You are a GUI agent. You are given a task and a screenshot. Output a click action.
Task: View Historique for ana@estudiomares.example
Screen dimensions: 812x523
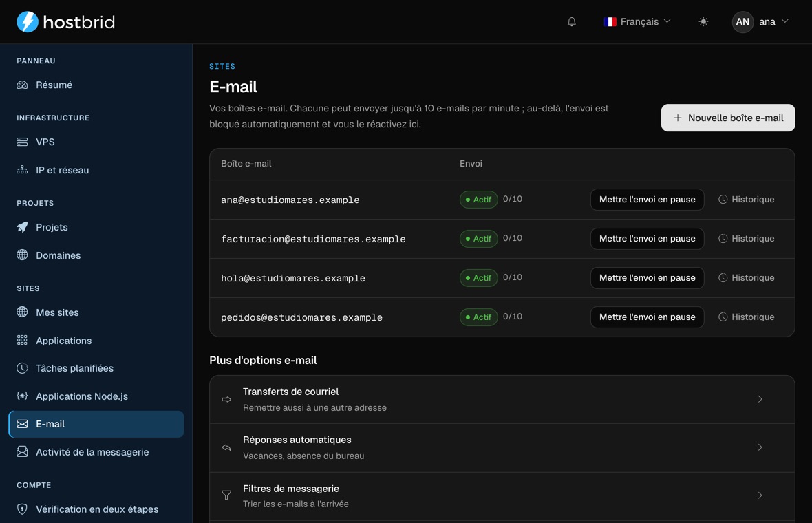point(746,200)
